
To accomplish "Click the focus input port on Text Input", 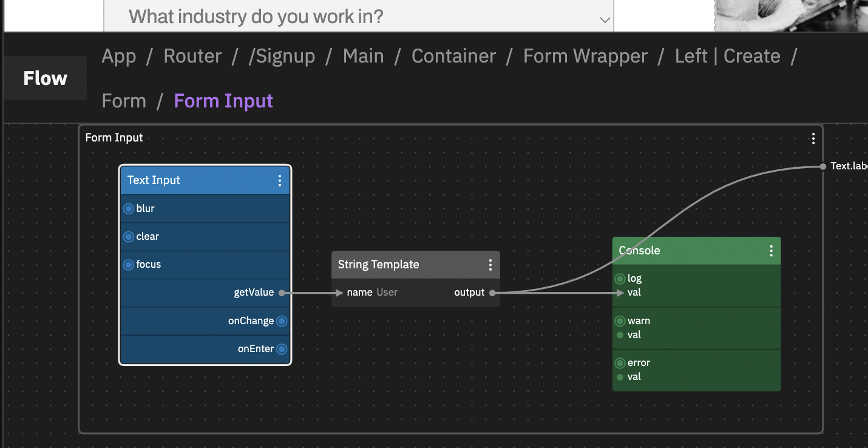I will [129, 264].
